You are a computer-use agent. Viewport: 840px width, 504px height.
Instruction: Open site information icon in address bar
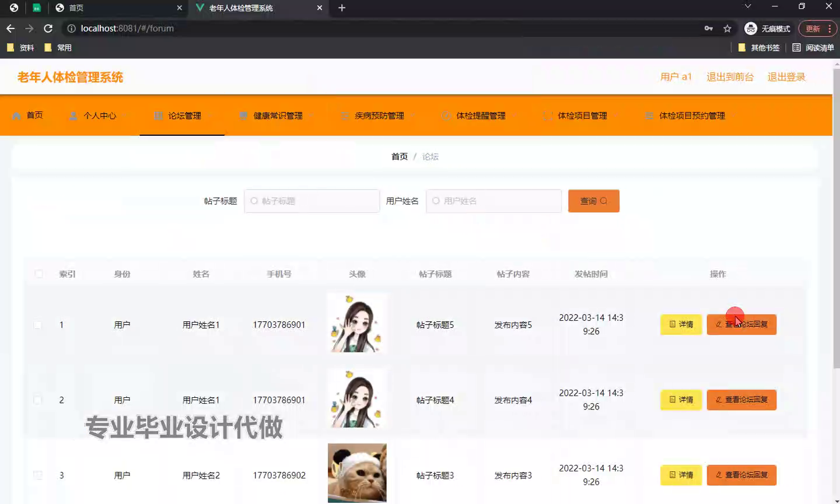(x=71, y=28)
